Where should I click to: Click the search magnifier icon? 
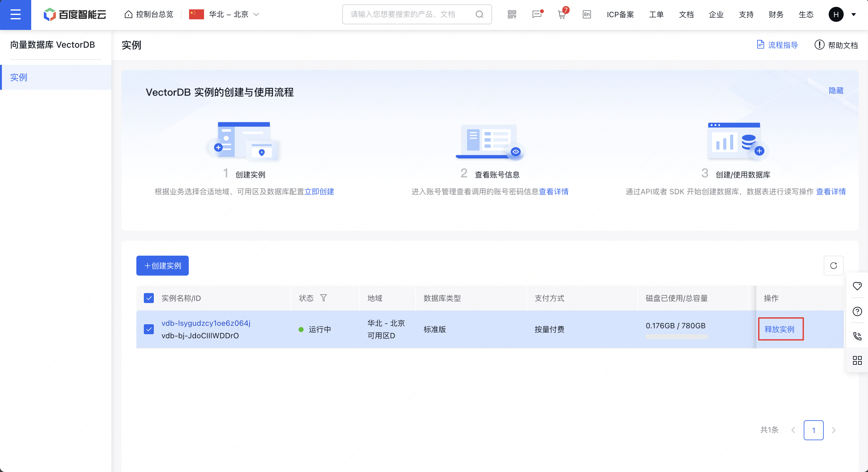(x=479, y=14)
